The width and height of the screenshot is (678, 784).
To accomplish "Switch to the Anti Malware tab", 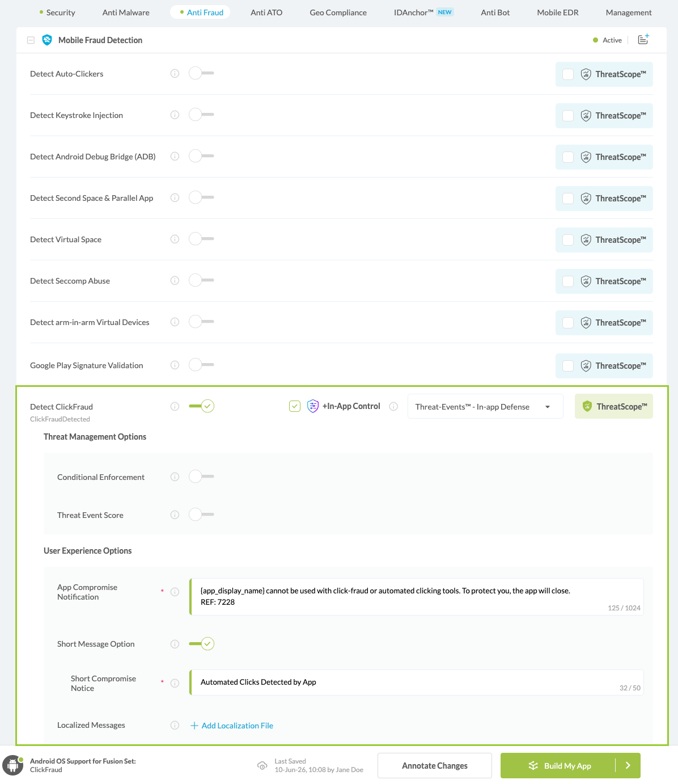I will pyautogui.click(x=126, y=12).
